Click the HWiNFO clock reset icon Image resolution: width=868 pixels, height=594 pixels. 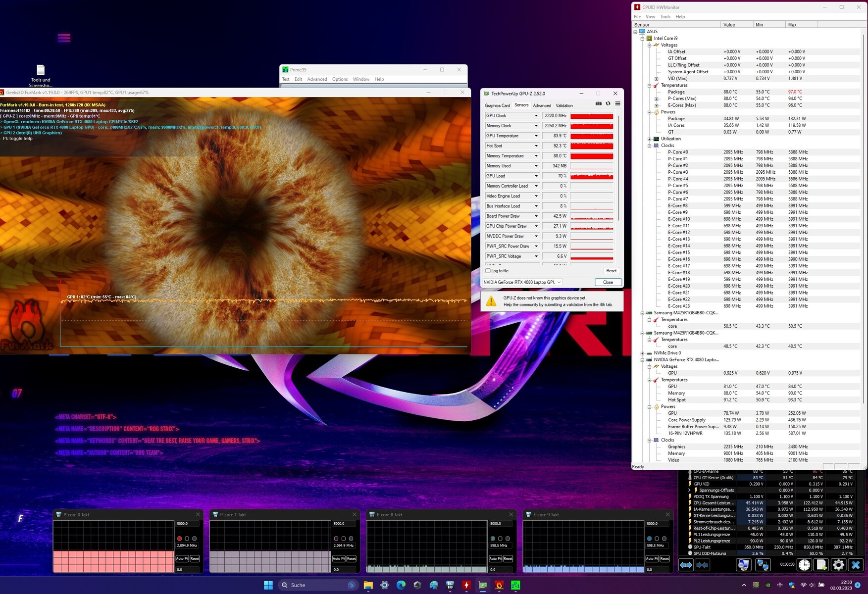pos(804,565)
